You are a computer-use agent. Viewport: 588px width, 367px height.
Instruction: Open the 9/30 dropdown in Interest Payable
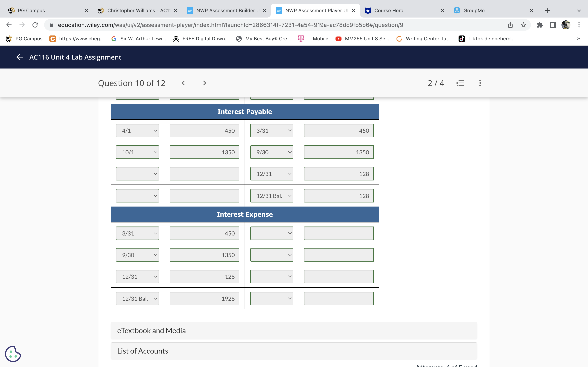point(272,152)
